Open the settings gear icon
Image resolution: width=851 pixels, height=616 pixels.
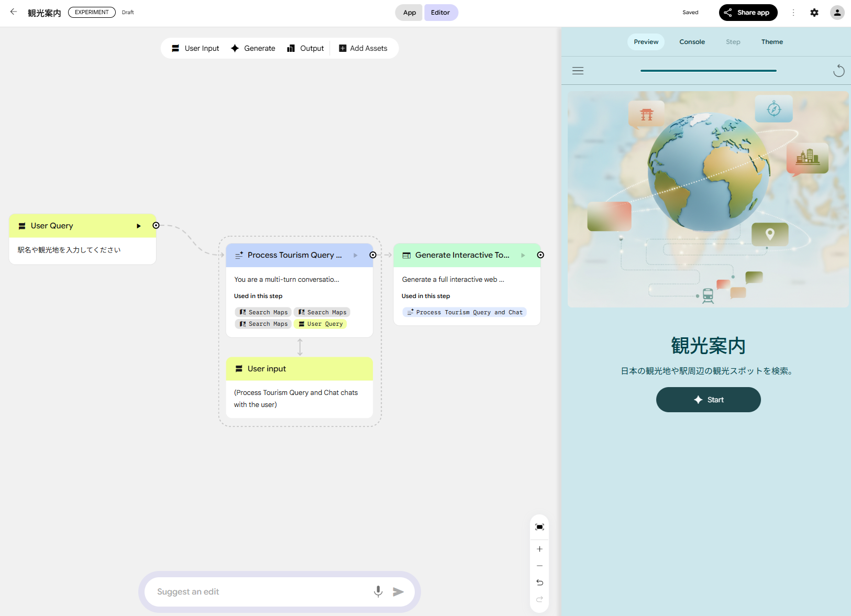click(x=814, y=13)
